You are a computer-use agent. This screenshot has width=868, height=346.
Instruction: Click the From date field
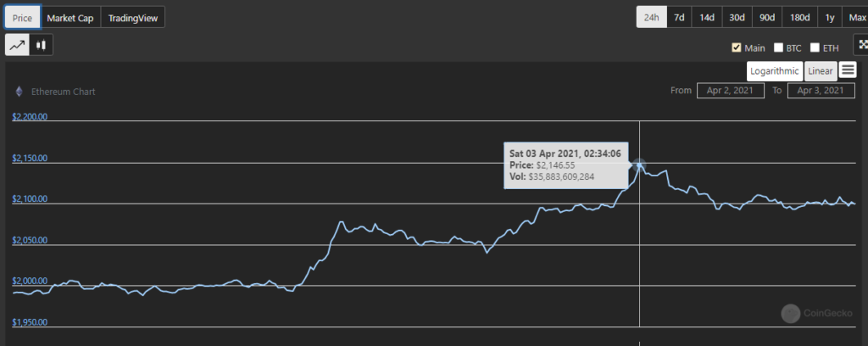(x=731, y=91)
